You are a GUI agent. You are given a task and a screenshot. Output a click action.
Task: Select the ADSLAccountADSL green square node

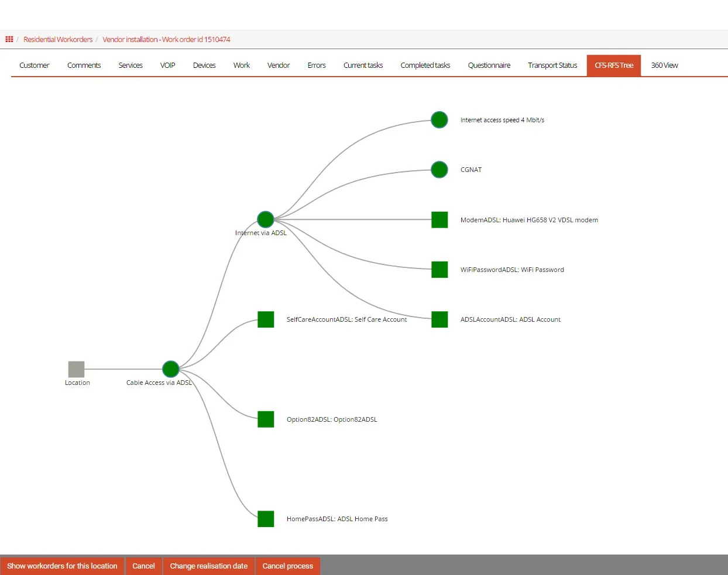439,319
